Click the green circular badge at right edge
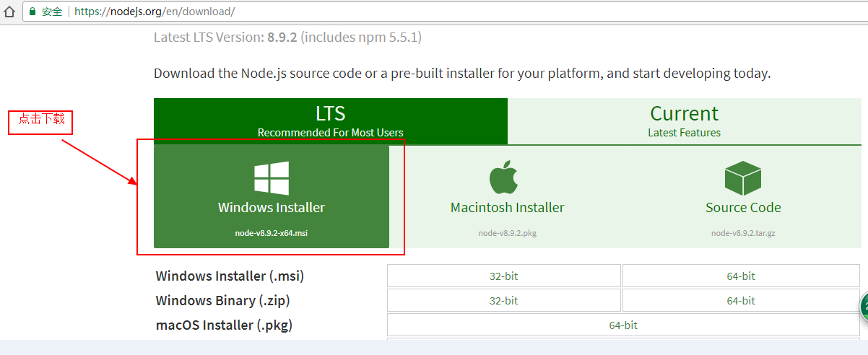 click(x=864, y=307)
